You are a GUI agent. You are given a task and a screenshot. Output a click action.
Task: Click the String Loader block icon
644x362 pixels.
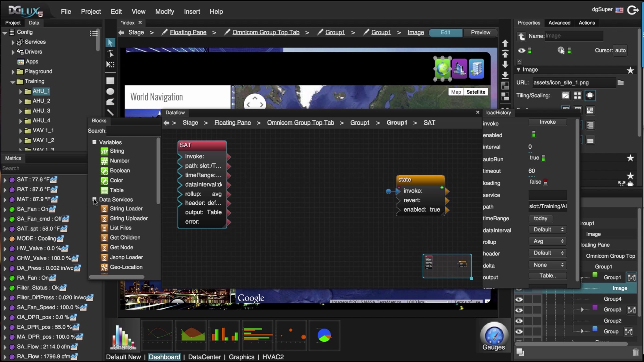click(x=104, y=209)
